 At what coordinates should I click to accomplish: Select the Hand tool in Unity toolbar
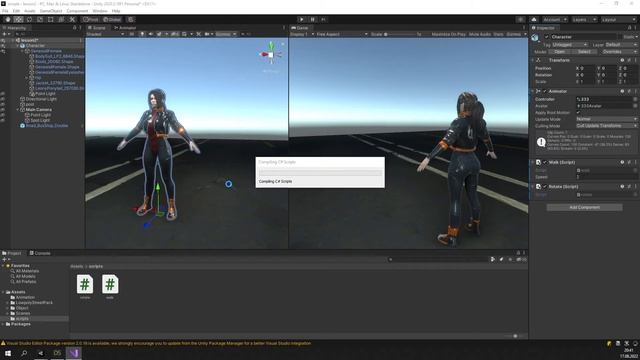[8, 19]
